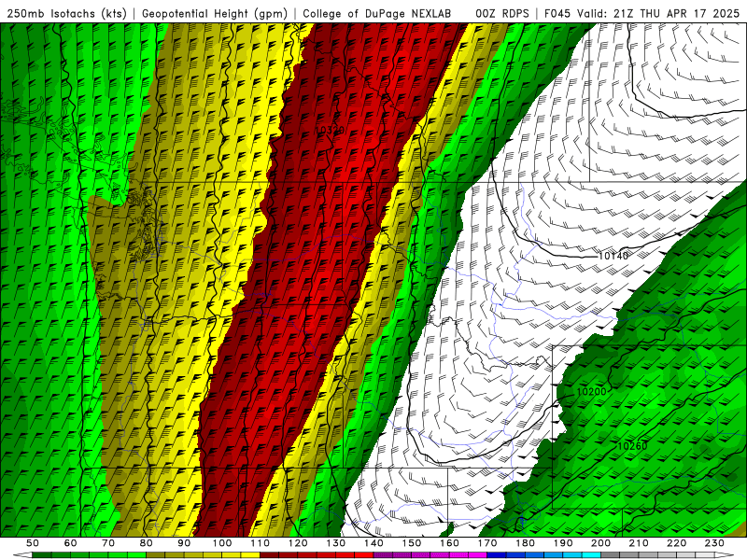Image resolution: width=747 pixels, height=560 pixels.
Task: Click the 10140 height contour label
Action: point(613,256)
